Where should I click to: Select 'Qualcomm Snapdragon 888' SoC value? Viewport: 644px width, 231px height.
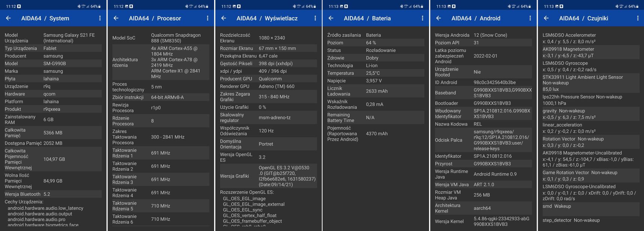pyautogui.click(x=176, y=38)
